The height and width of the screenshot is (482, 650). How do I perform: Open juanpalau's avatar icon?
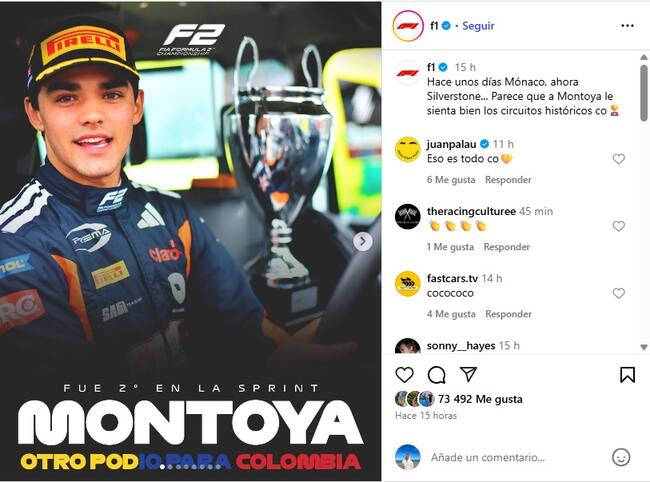(407, 150)
